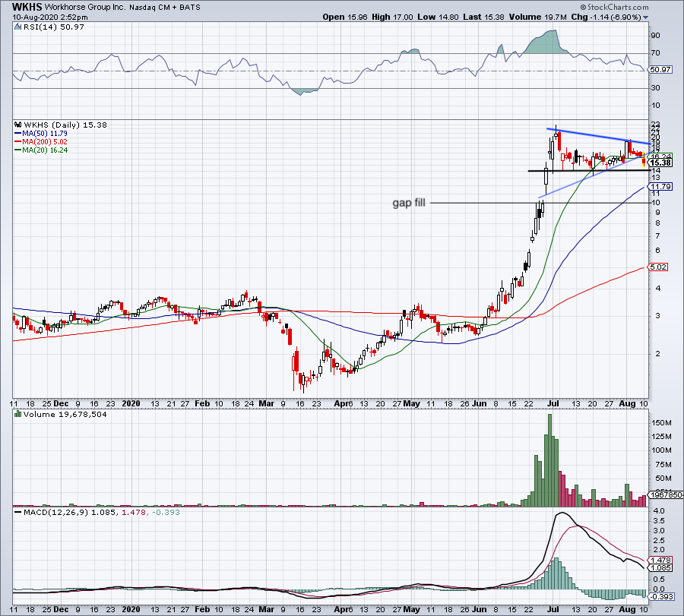
Task: Click the Nasdaq CM + BATS exchange label
Action: point(165,8)
